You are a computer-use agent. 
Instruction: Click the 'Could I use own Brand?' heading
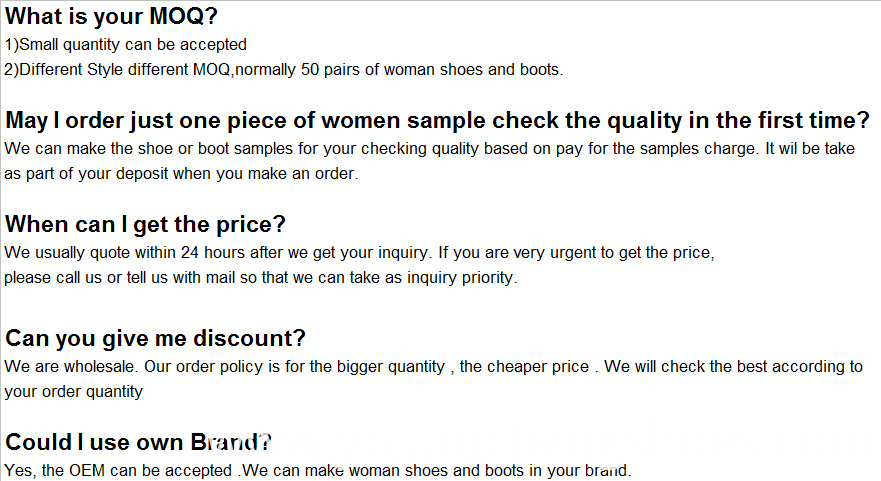pos(138,442)
